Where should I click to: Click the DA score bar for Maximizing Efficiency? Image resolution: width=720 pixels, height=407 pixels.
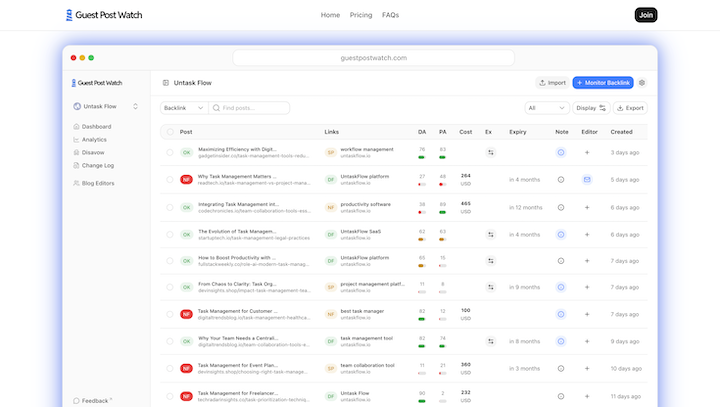(x=422, y=156)
